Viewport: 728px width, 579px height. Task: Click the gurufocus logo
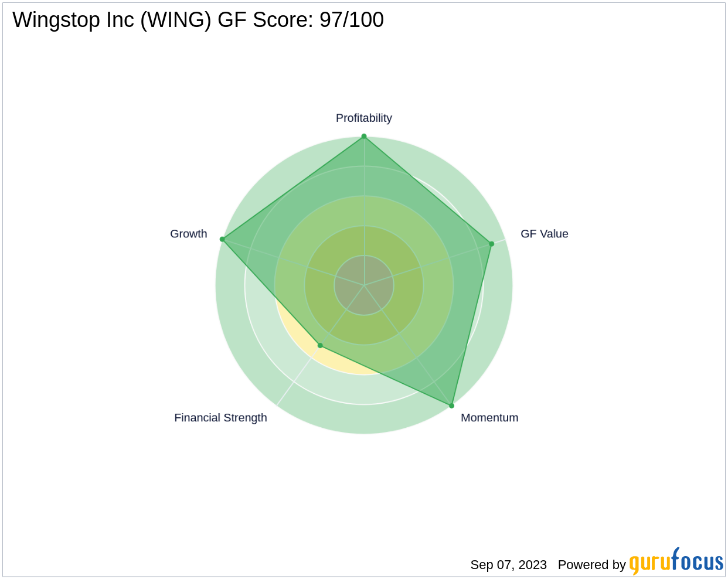pos(676,561)
